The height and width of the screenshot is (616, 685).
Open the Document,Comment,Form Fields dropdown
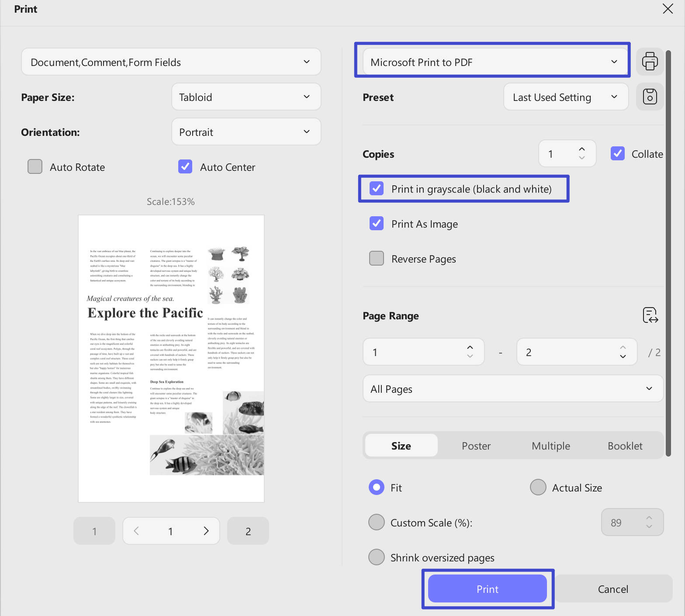171,62
